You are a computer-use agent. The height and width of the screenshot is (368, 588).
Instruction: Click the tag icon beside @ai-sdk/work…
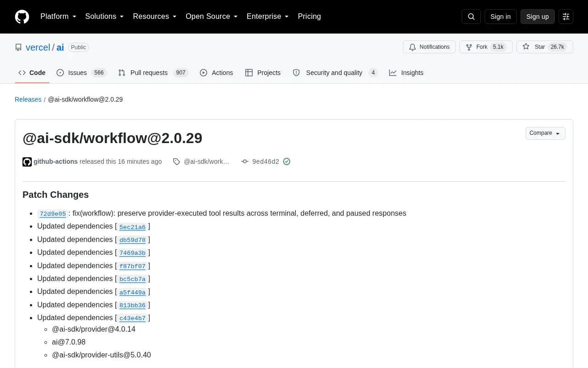point(176,161)
